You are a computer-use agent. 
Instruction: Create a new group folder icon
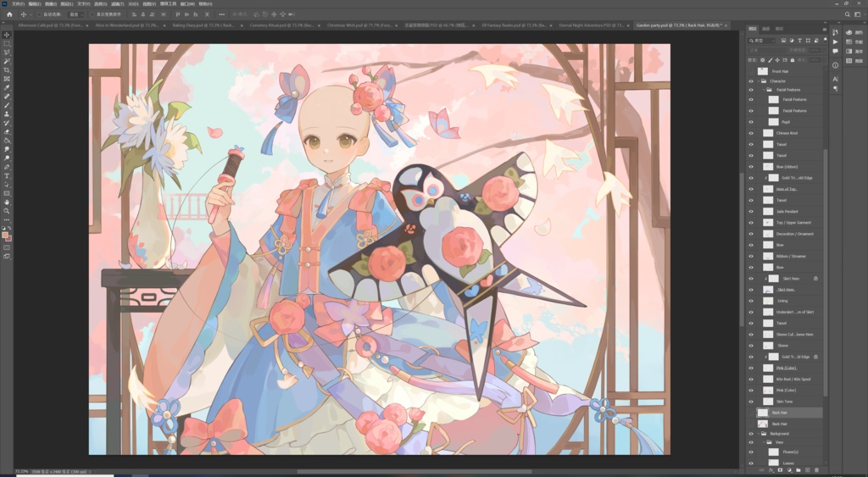[798, 470]
